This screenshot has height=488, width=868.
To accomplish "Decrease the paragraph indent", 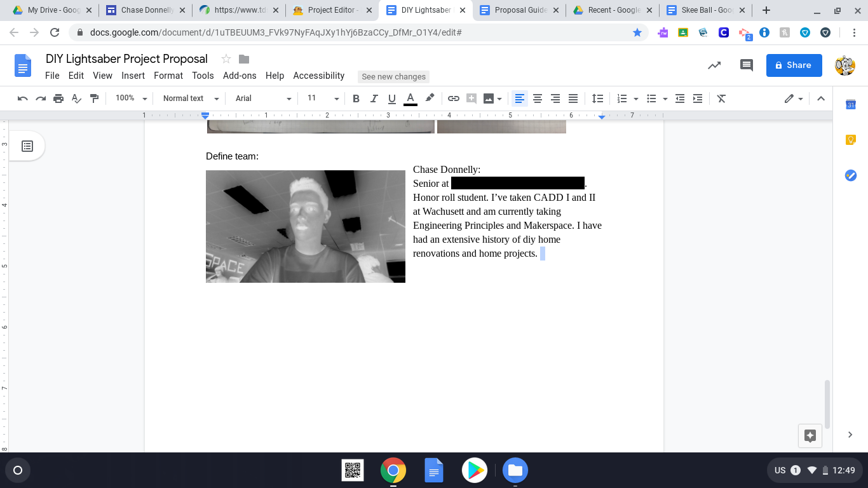I will (x=680, y=98).
